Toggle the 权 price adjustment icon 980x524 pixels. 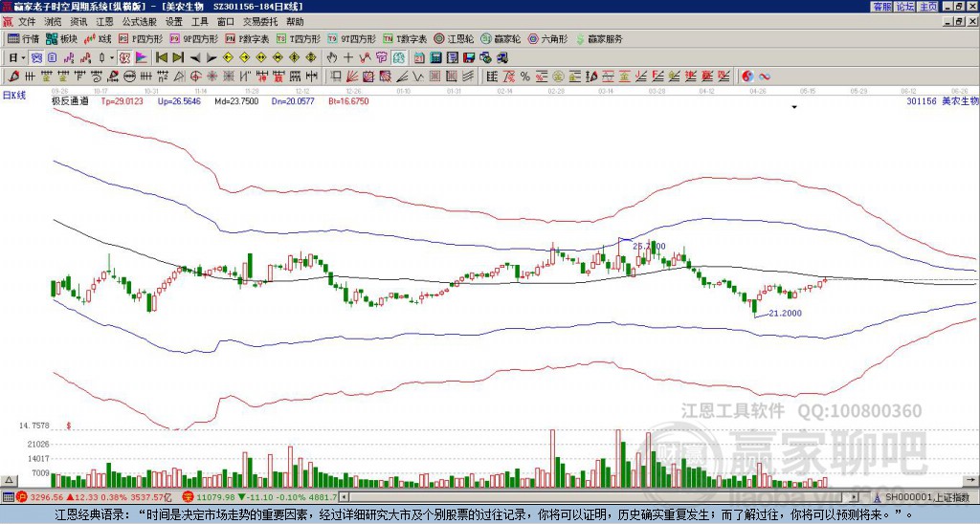click(124, 57)
